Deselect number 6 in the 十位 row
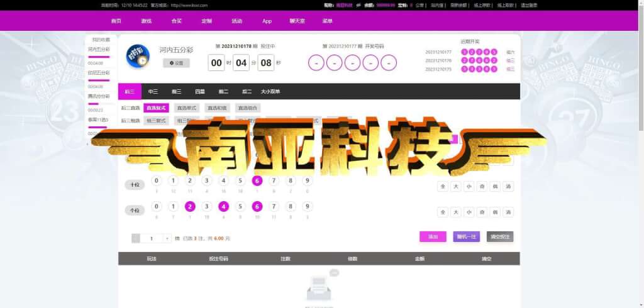The height and width of the screenshot is (308, 644). [257, 180]
